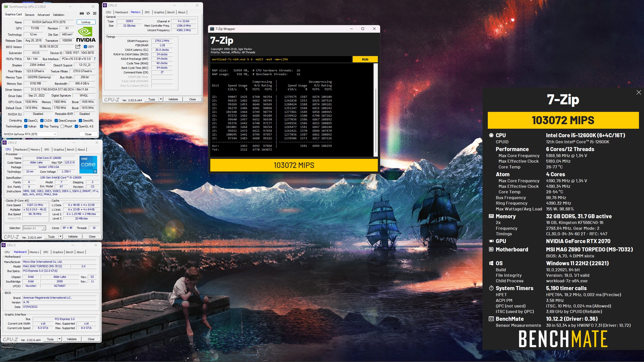
Task: Click Validate in CPU-Z Memory window
Action: (173, 99)
